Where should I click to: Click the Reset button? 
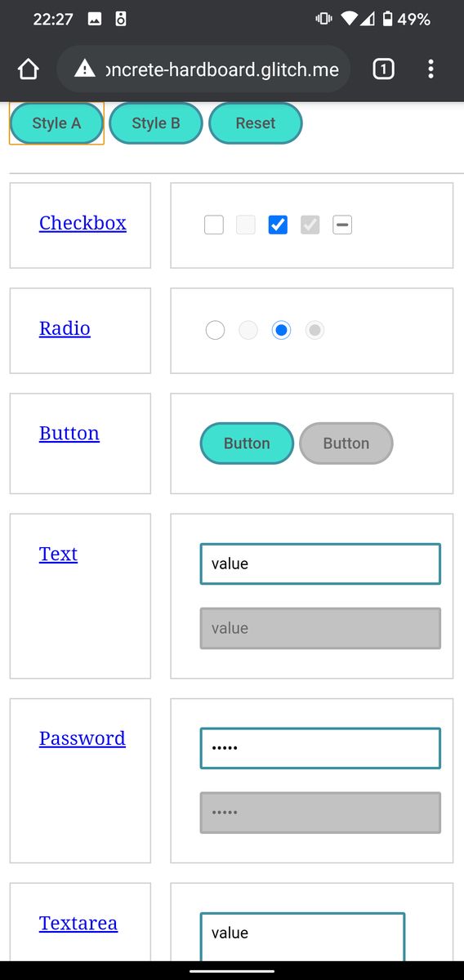pos(256,123)
